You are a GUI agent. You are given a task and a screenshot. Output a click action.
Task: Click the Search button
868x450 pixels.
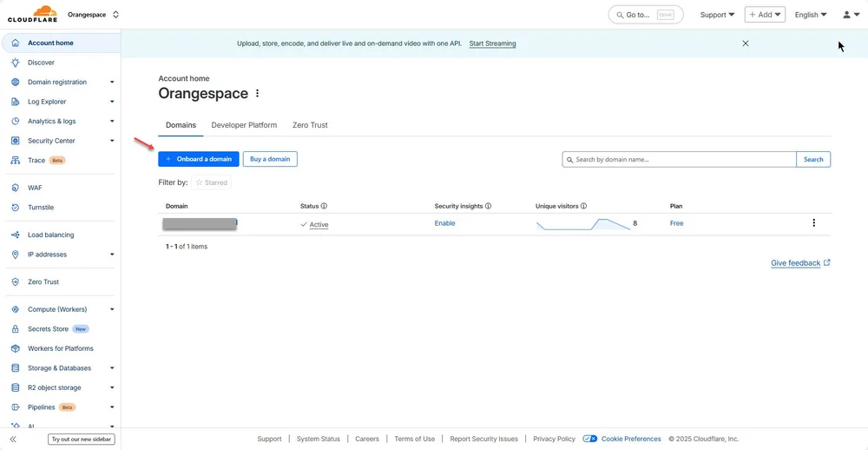click(813, 160)
